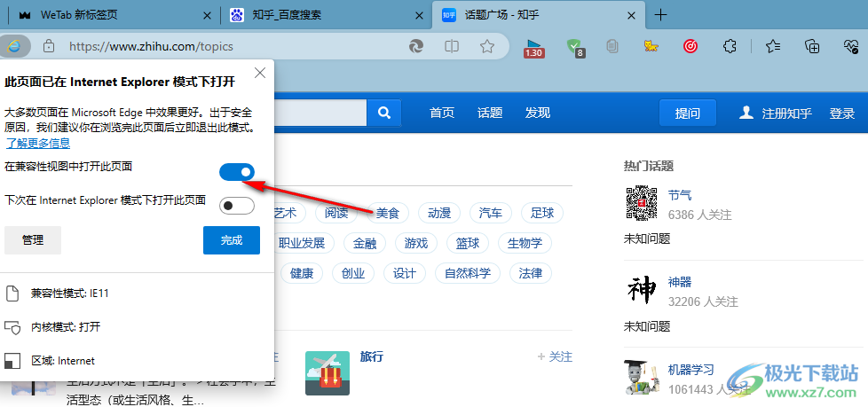Click the grey clipboard extension icon
Image resolution: width=868 pixels, height=407 pixels.
click(x=612, y=46)
